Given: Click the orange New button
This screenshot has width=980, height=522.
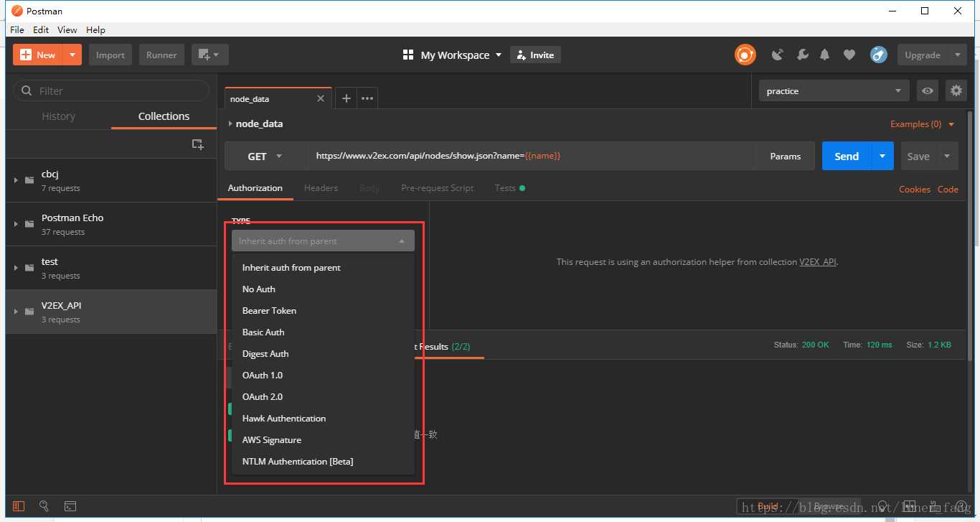Looking at the screenshot, I should coord(38,55).
